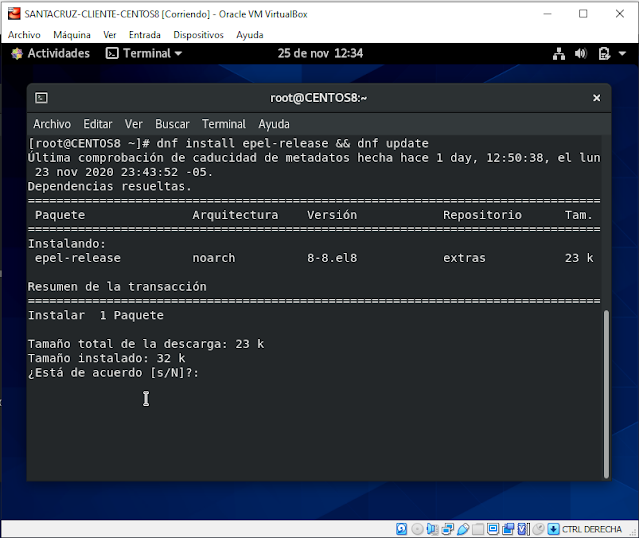The image size is (639, 538).
Task: Click the network adapters status icon
Action: (447, 529)
